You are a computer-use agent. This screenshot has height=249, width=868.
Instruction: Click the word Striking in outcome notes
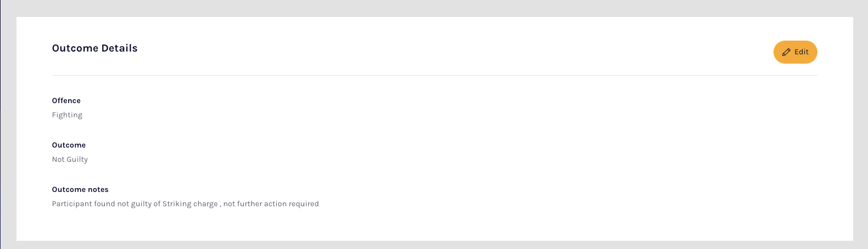point(177,204)
